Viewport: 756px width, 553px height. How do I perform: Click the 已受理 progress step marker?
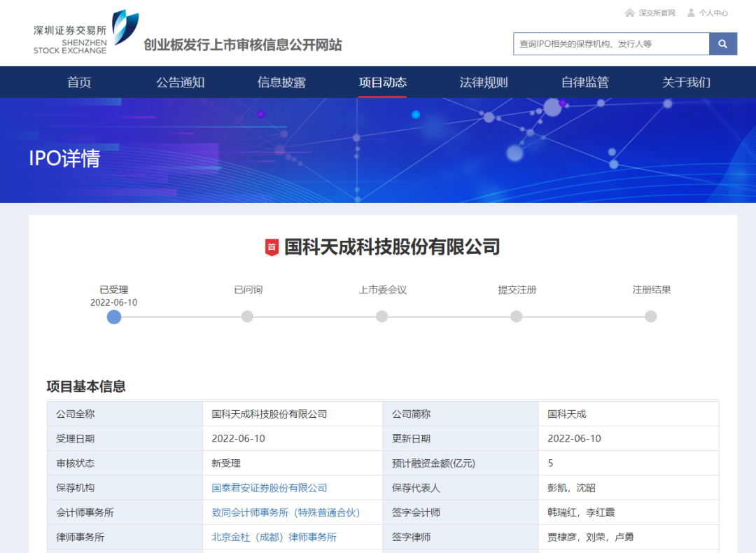coord(114,317)
